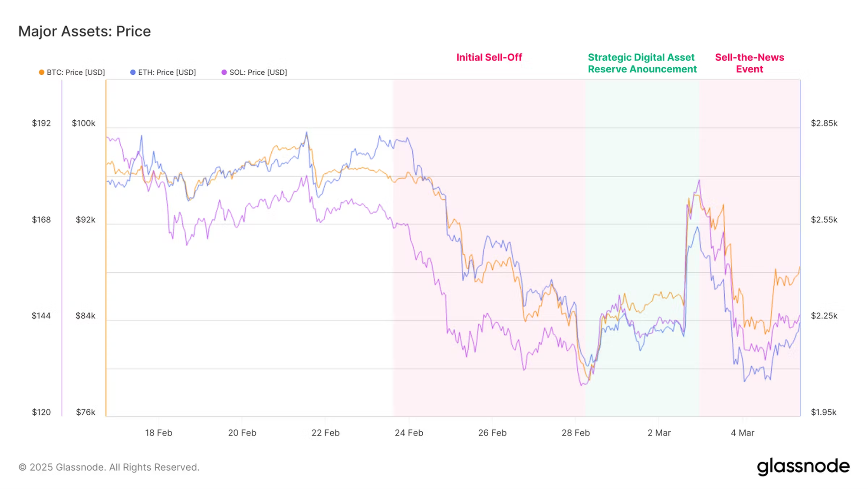The height and width of the screenshot is (489, 868).
Task: Toggle the ETH: Price [USD] series label
Action: click(167, 73)
